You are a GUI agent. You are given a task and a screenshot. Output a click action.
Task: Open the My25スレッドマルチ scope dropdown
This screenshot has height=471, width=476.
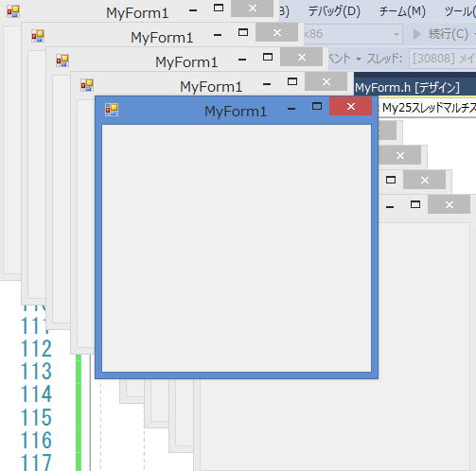tap(428, 108)
